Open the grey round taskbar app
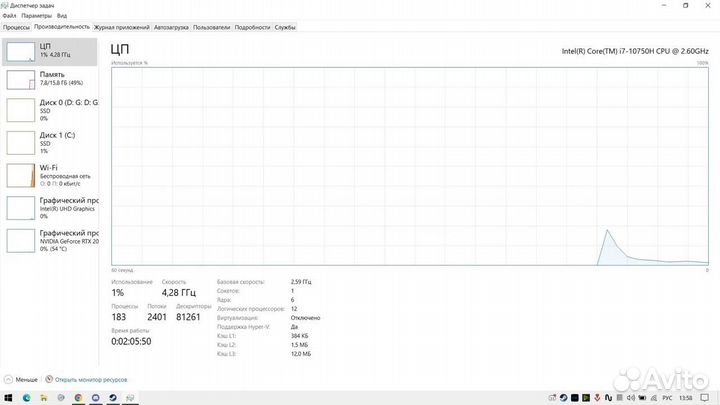Image resolution: width=720 pixels, height=405 pixels. 61,398
